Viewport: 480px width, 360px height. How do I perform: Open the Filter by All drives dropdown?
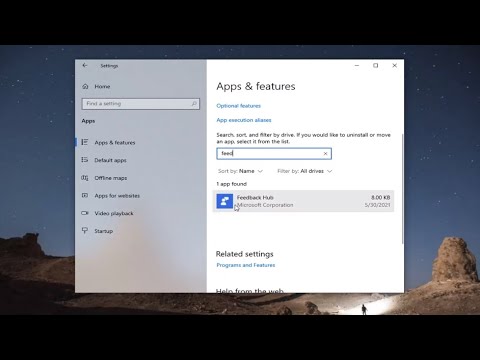(305, 171)
